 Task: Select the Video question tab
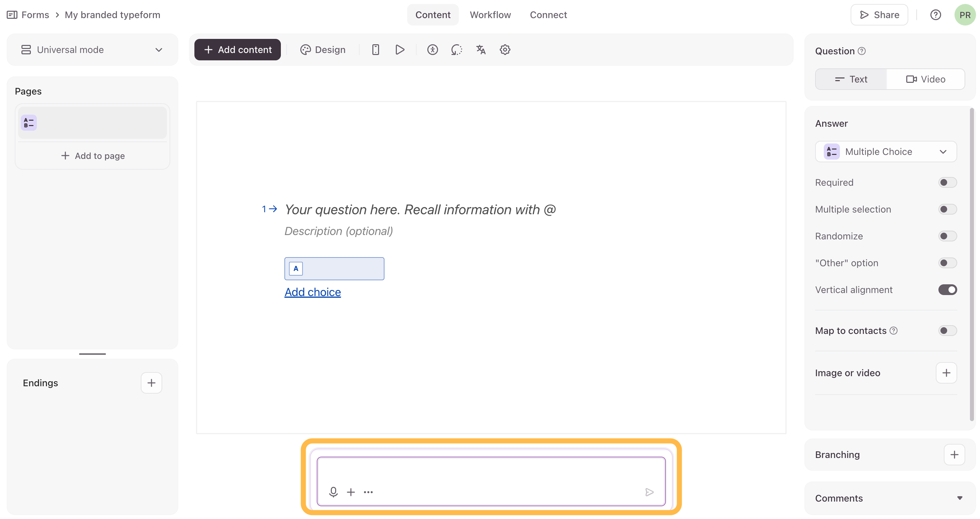tap(925, 79)
